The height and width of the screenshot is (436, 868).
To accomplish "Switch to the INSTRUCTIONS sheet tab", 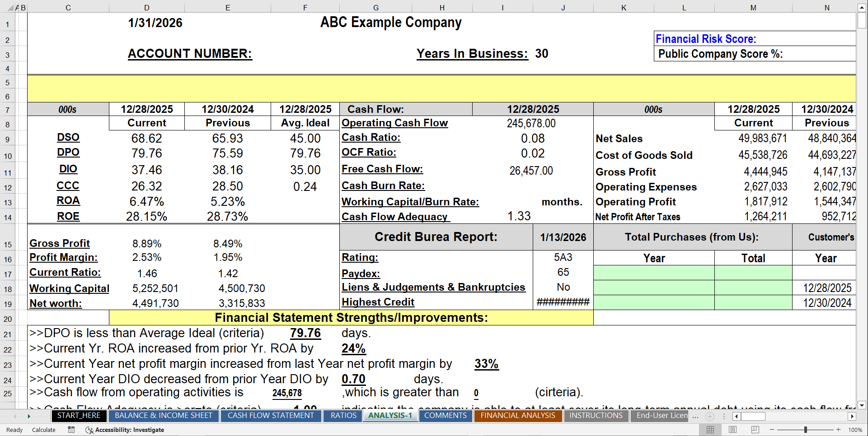I will [596, 415].
